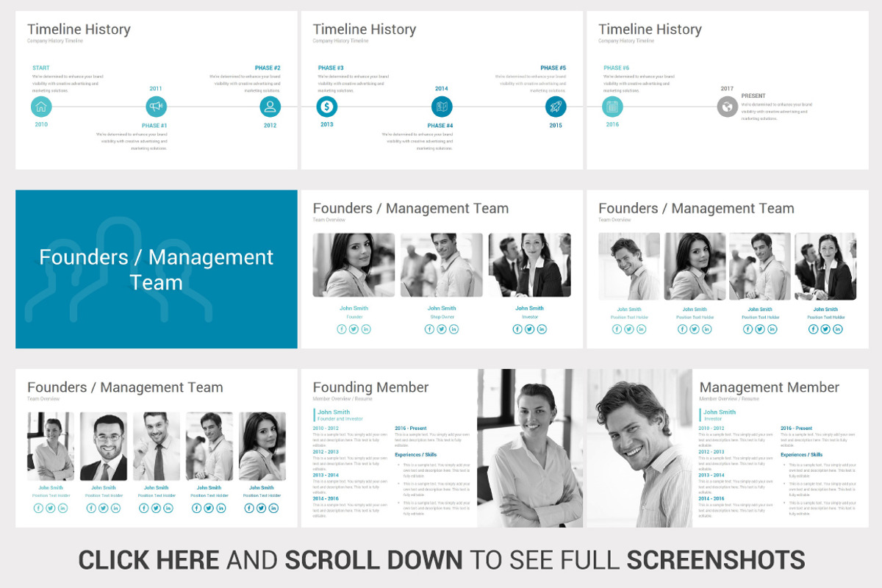The image size is (882, 588).
Task: Click the Founding Member heading
Action: coord(370,387)
